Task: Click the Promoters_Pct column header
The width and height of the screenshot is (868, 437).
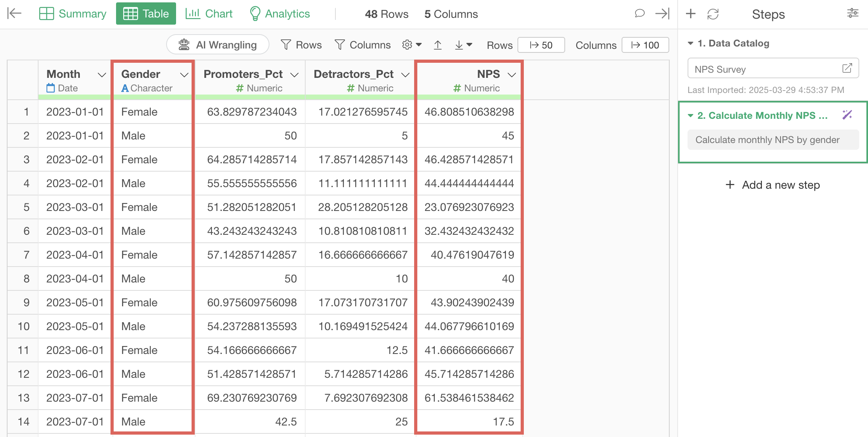Action: coord(250,80)
